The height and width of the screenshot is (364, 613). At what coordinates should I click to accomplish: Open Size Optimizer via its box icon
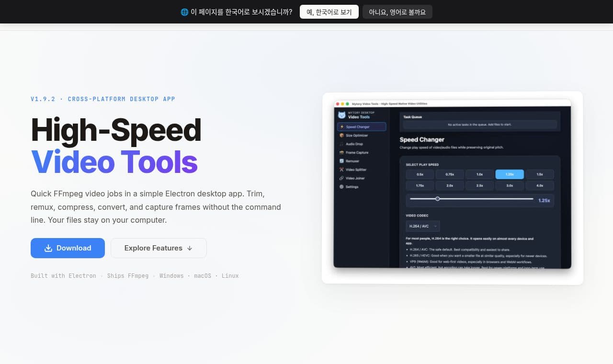coord(341,136)
